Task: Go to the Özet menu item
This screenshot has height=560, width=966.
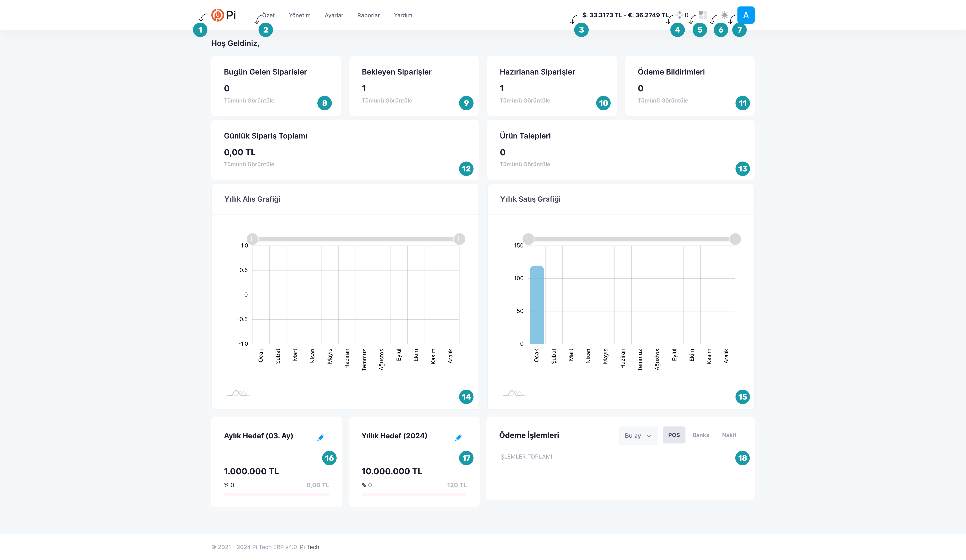Action: click(x=268, y=15)
